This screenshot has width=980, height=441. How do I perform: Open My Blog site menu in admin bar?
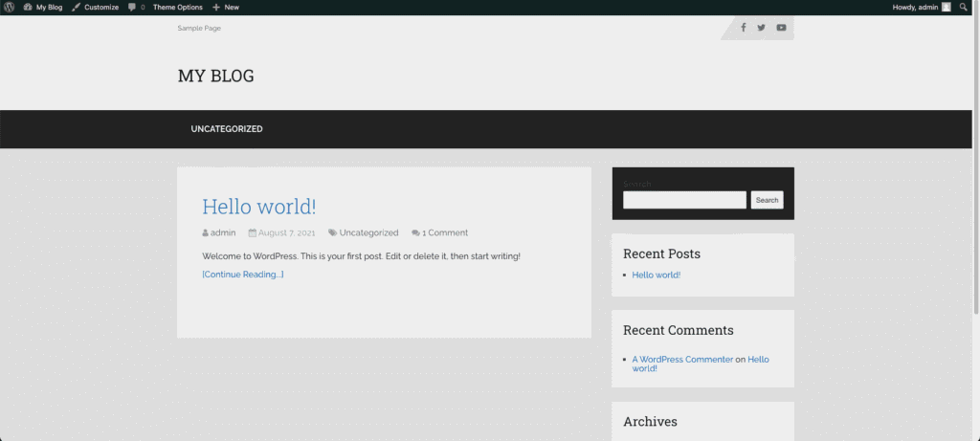tap(43, 7)
